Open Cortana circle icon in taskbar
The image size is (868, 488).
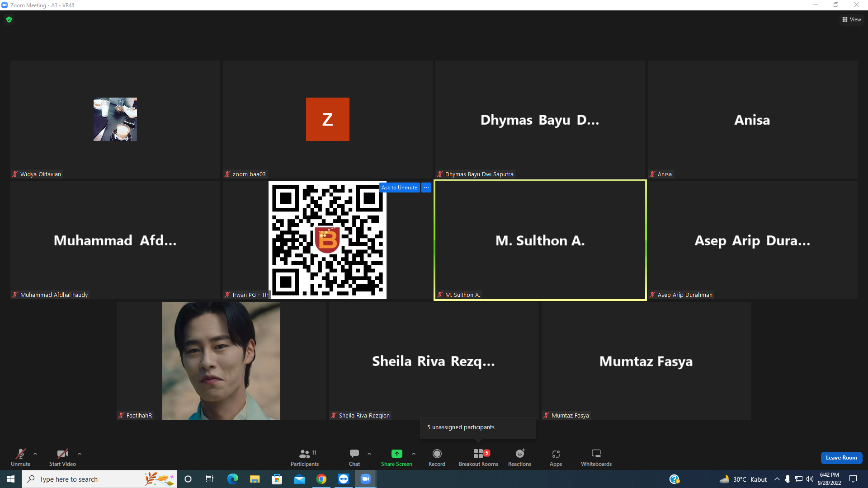pos(188,479)
